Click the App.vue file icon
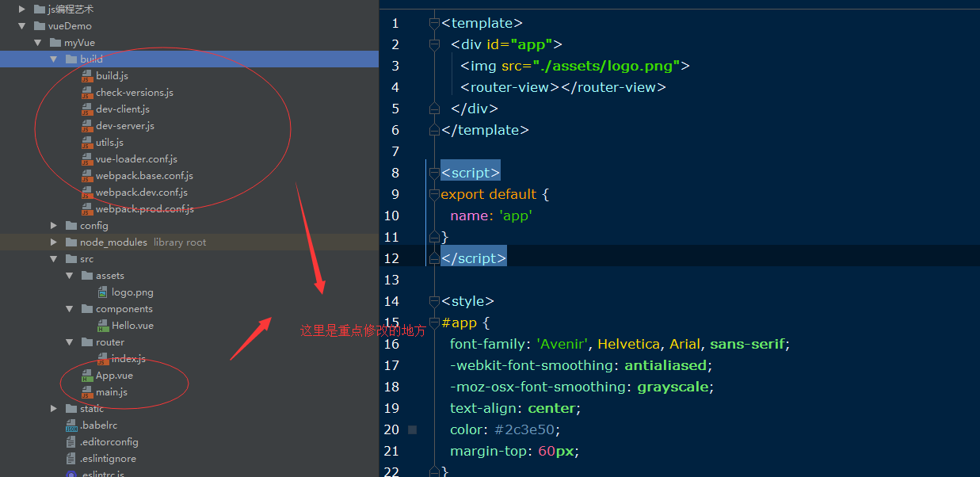Screen dimensions: 980x477 coord(87,376)
